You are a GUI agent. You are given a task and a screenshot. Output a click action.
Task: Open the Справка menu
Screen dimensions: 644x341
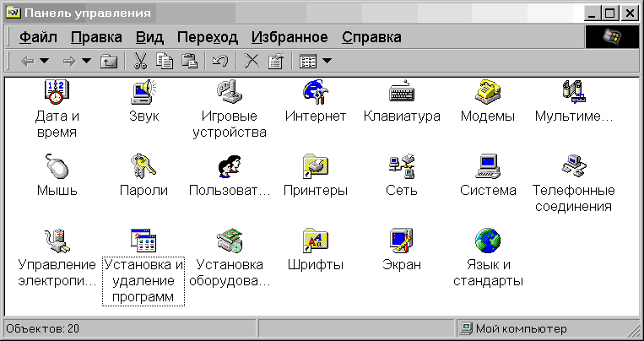click(371, 37)
